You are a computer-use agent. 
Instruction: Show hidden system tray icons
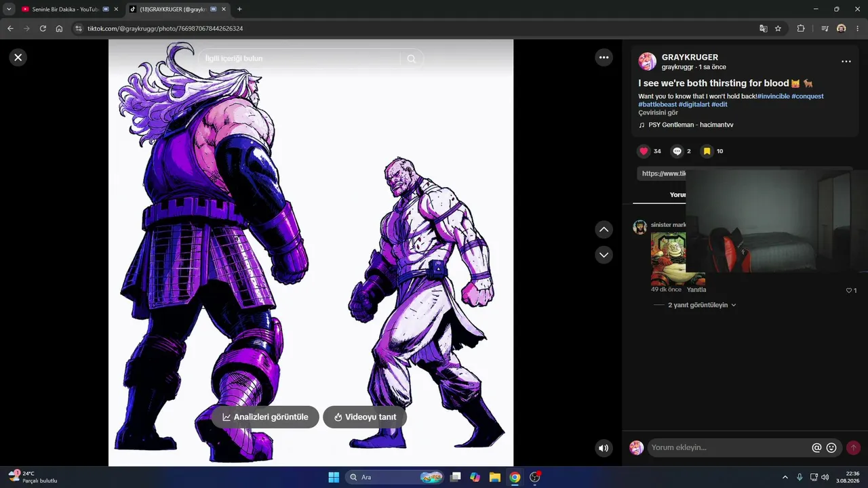(785, 477)
